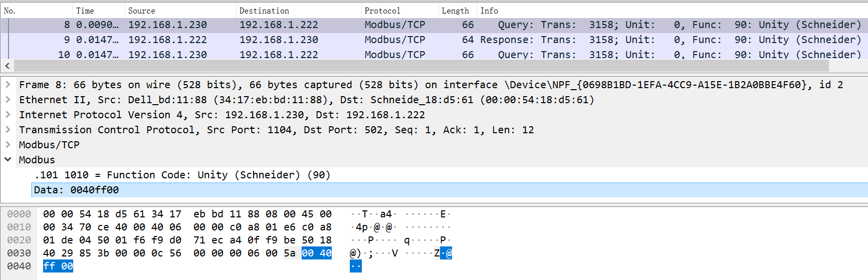Expand the Ethernet II tree node
Image resolution: width=868 pixels, height=280 pixels.
tap(8, 100)
